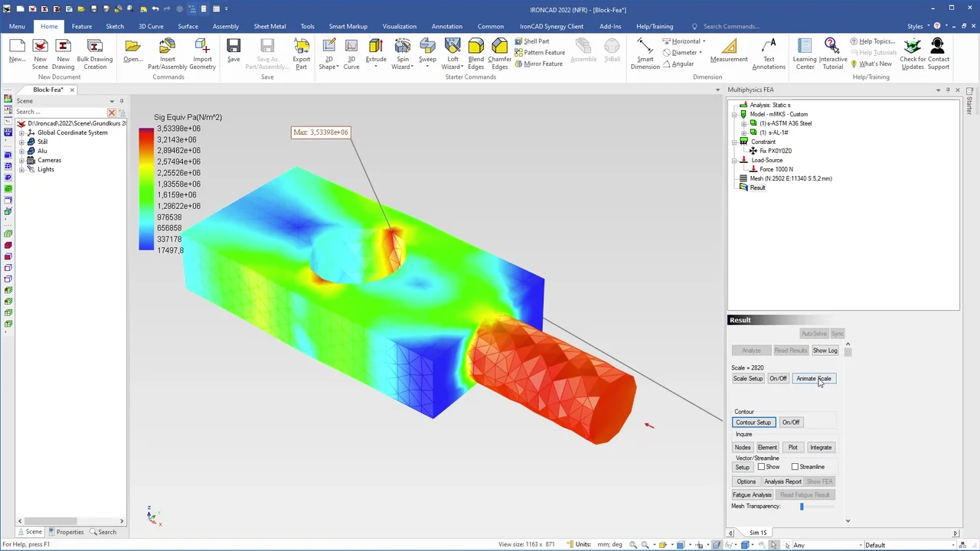This screenshot has width=980, height=551.
Task: Expand the Stål part node
Action: pos(21,142)
